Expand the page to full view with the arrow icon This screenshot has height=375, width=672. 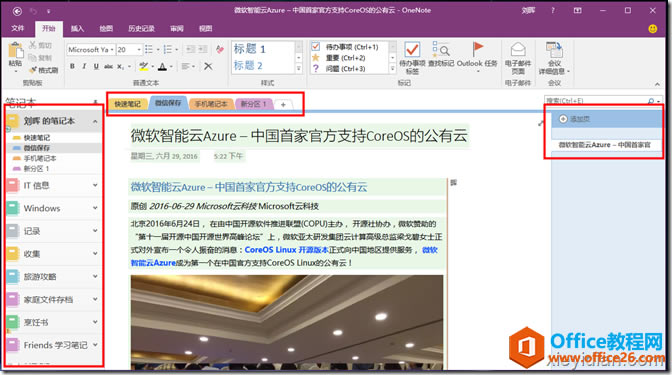click(x=541, y=123)
